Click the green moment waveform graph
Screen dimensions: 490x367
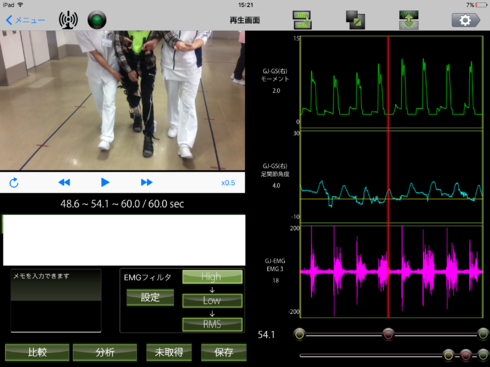click(x=391, y=82)
